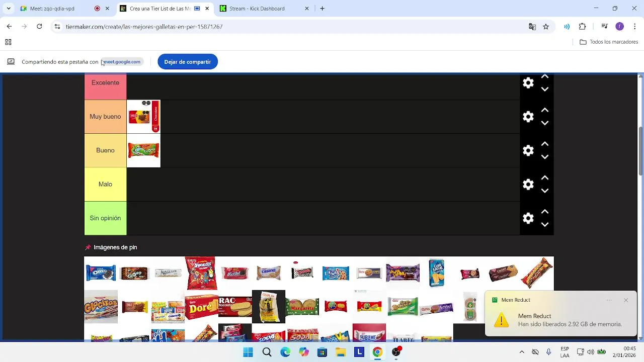The image size is (644, 362).
Task: Pick the Glacitas cookie image
Action: (101, 307)
